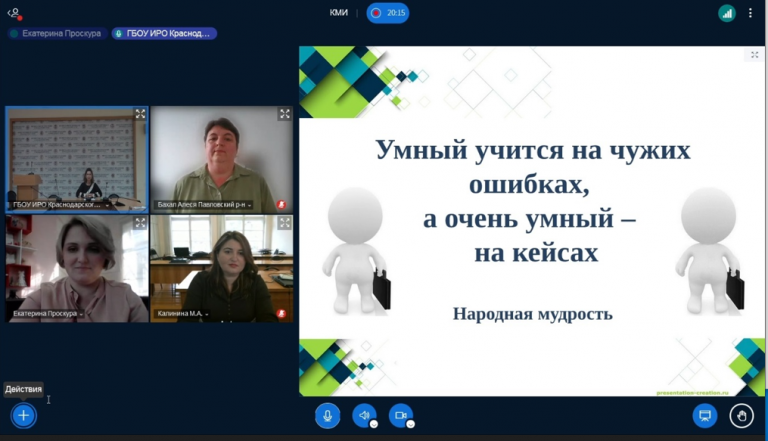
Task: Fullscreen the ГБОУ ИРО webcam video
Action: [140, 114]
